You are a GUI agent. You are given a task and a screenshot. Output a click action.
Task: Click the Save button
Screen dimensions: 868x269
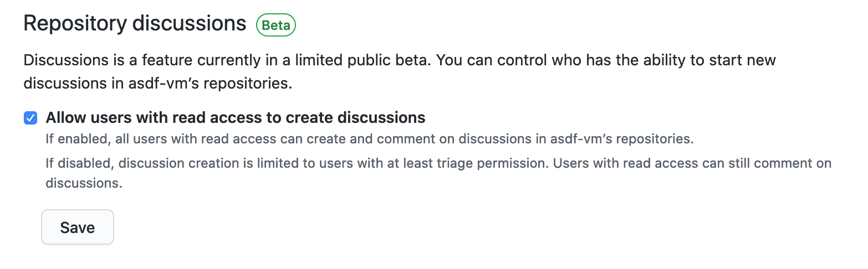tap(78, 227)
